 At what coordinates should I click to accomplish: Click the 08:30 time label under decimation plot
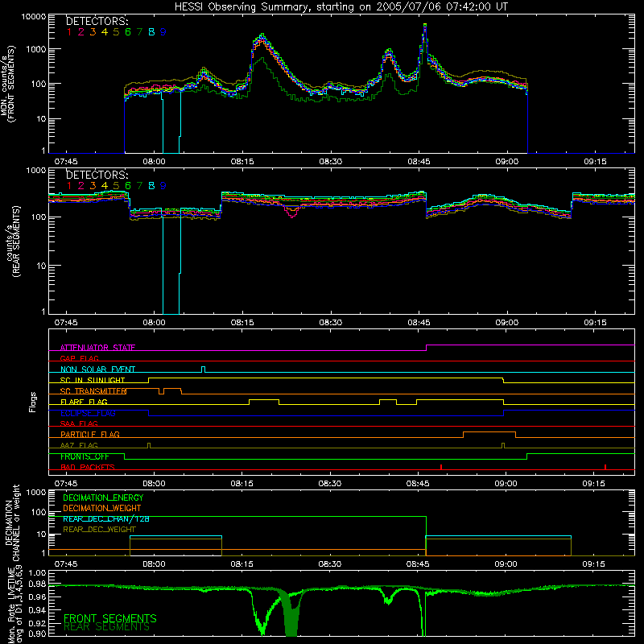330,564
